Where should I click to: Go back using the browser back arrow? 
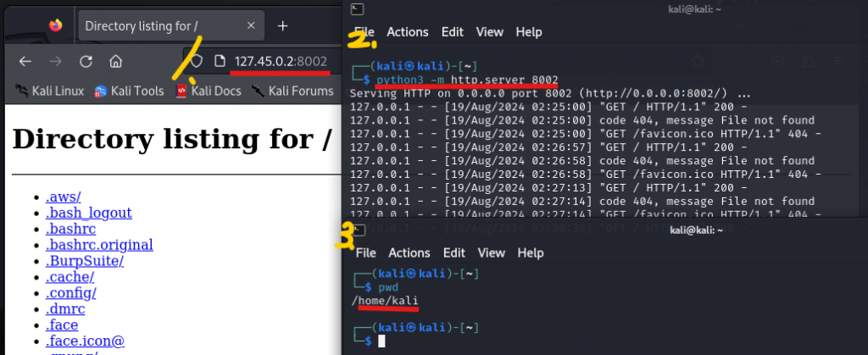(x=25, y=61)
